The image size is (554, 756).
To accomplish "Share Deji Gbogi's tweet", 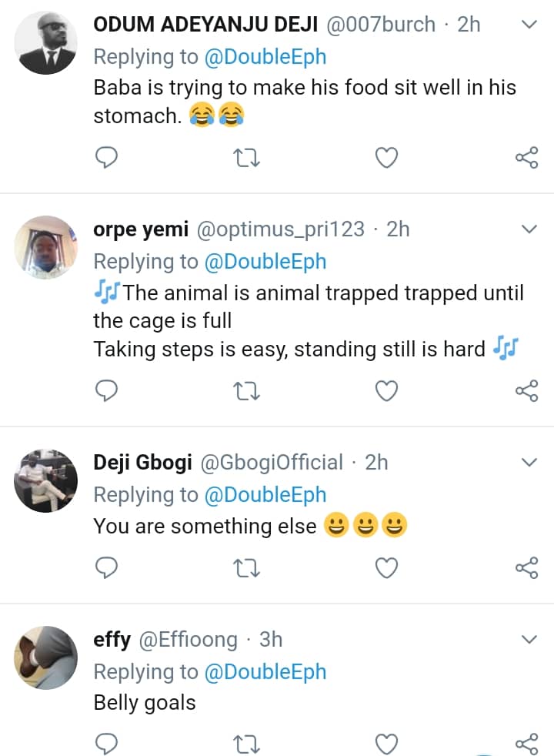I will pyautogui.click(x=526, y=568).
